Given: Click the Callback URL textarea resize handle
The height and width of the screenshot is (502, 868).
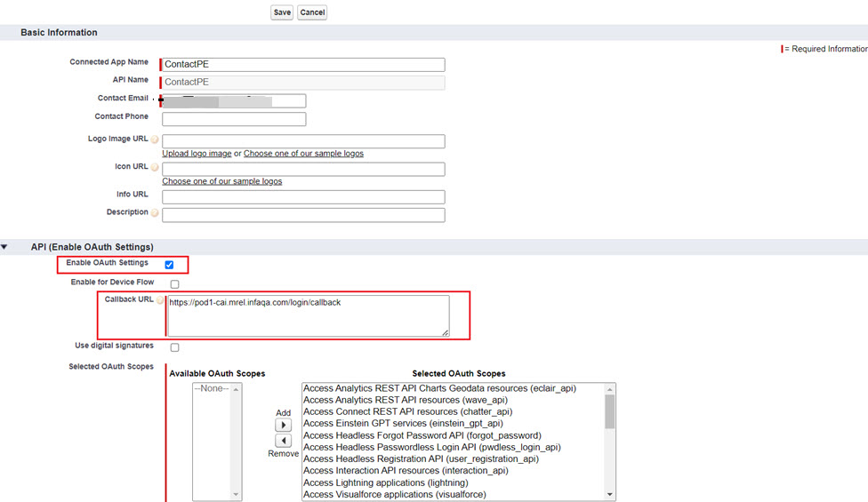Looking at the screenshot, I should pyautogui.click(x=445, y=332).
